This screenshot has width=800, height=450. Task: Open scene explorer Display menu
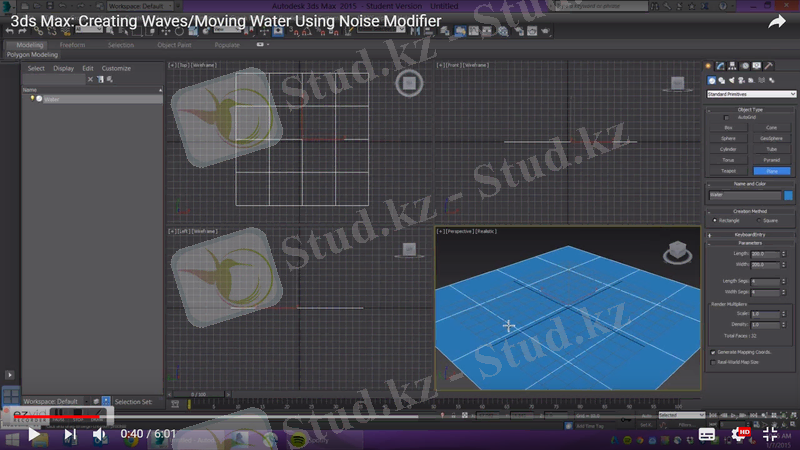pos(64,68)
